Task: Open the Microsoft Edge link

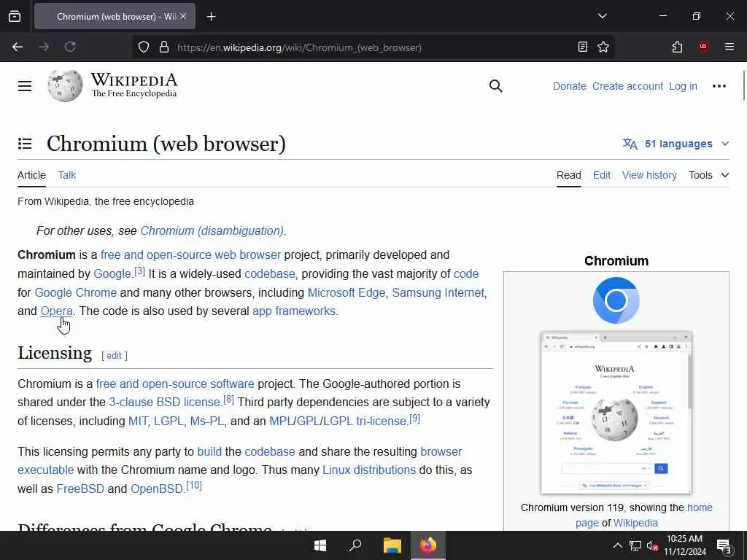Action: (347, 292)
